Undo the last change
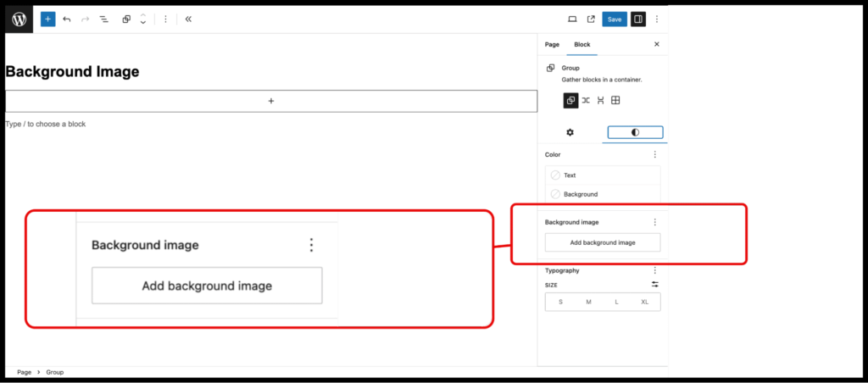 click(x=67, y=19)
